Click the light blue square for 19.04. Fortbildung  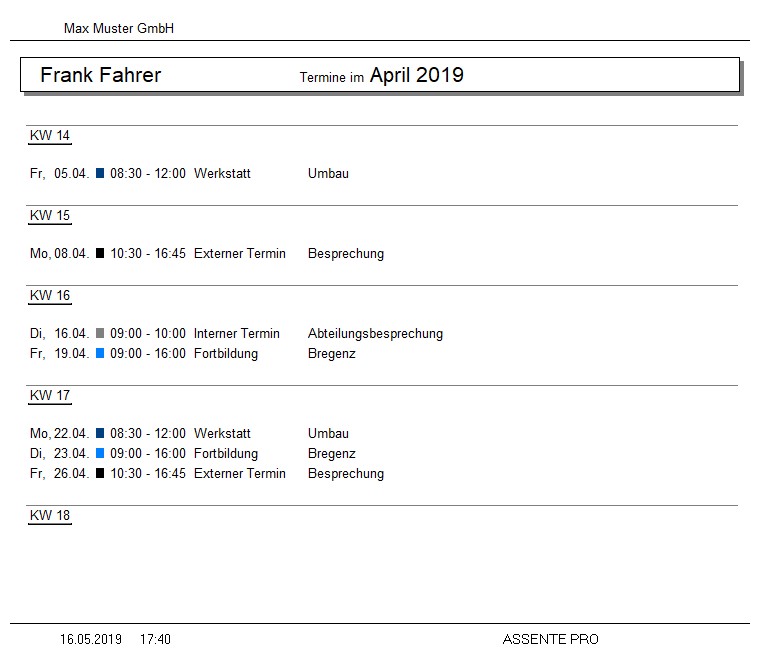click(x=100, y=353)
